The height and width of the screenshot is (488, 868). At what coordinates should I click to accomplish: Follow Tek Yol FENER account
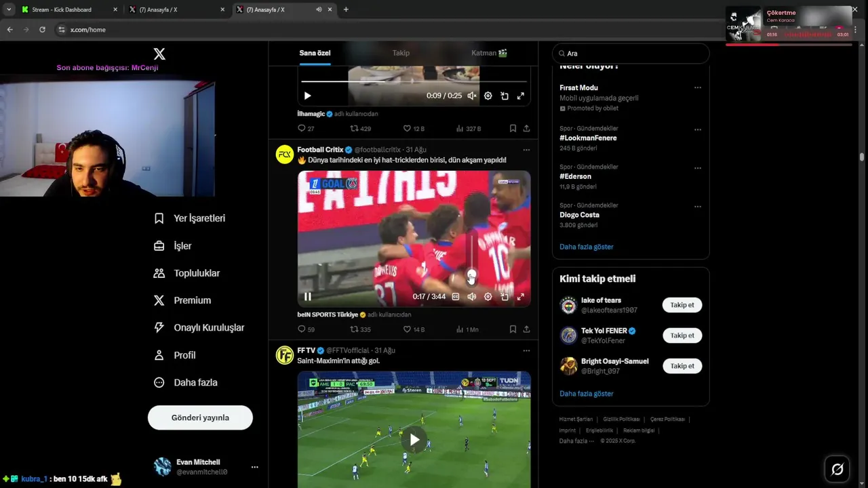[x=682, y=335]
